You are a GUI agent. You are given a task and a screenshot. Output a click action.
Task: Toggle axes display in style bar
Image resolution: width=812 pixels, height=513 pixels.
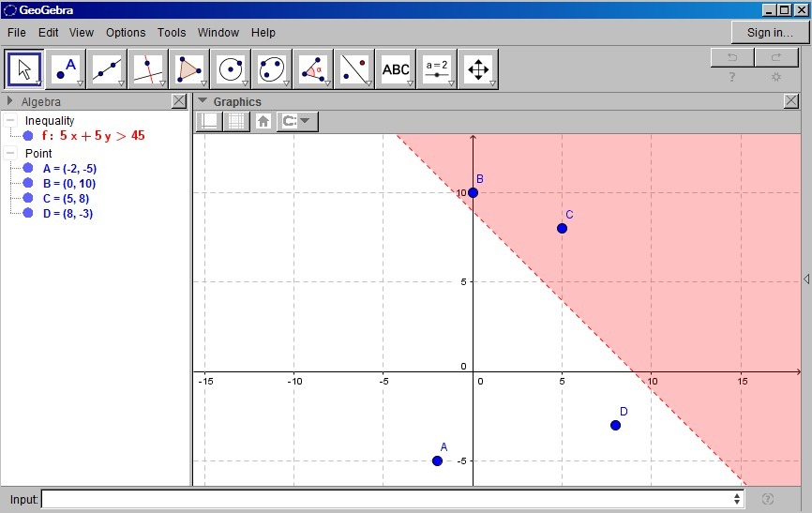point(209,121)
